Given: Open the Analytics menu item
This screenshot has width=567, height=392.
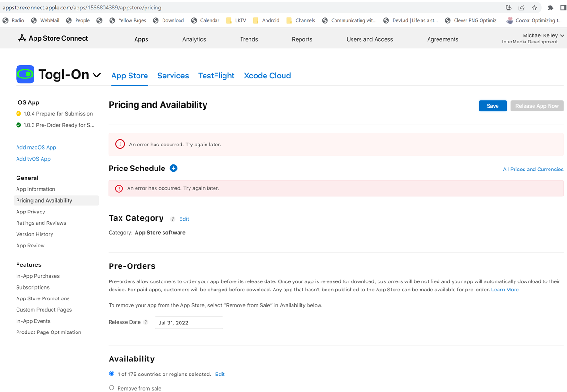Looking at the screenshot, I should click(x=194, y=39).
